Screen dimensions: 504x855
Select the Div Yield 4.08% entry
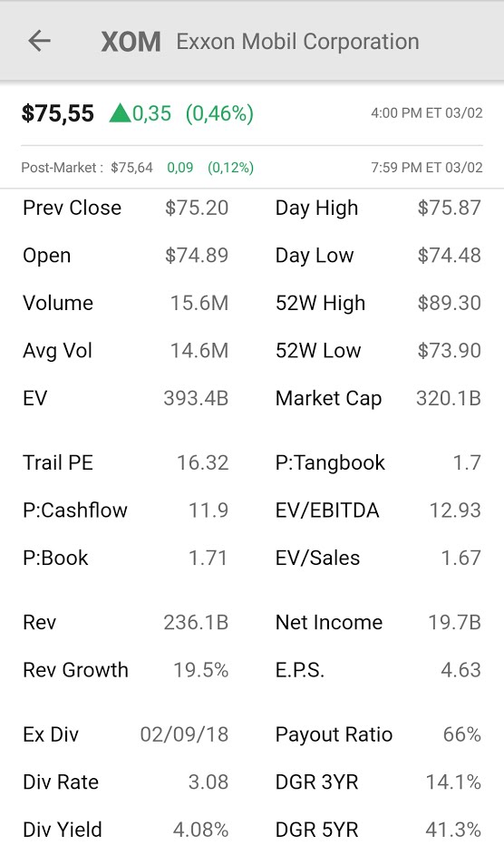125,830
